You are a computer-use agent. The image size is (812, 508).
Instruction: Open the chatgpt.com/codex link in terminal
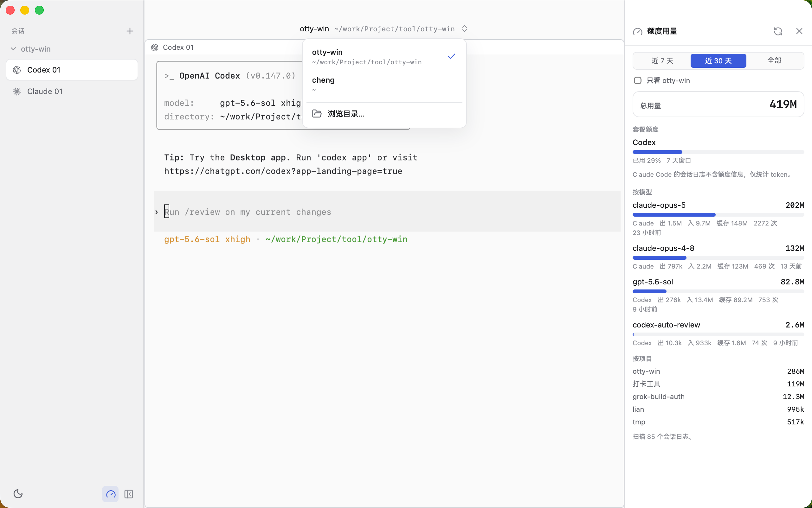283,171
